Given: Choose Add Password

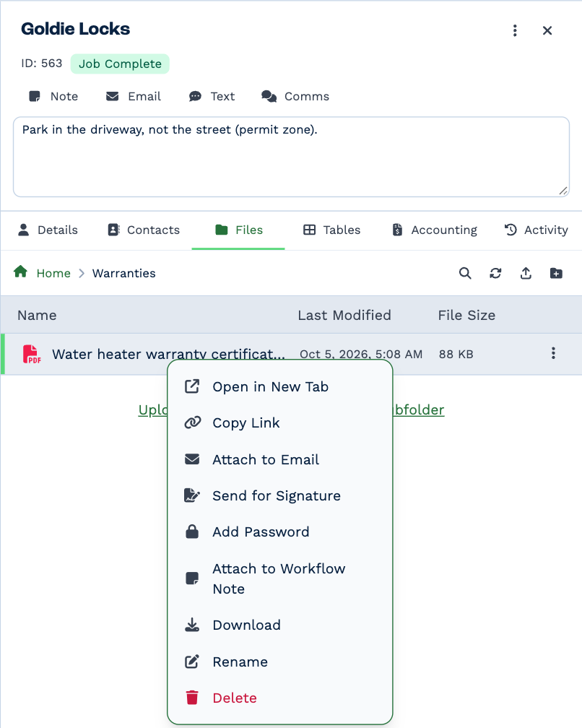Looking at the screenshot, I should (x=280, y=532).
